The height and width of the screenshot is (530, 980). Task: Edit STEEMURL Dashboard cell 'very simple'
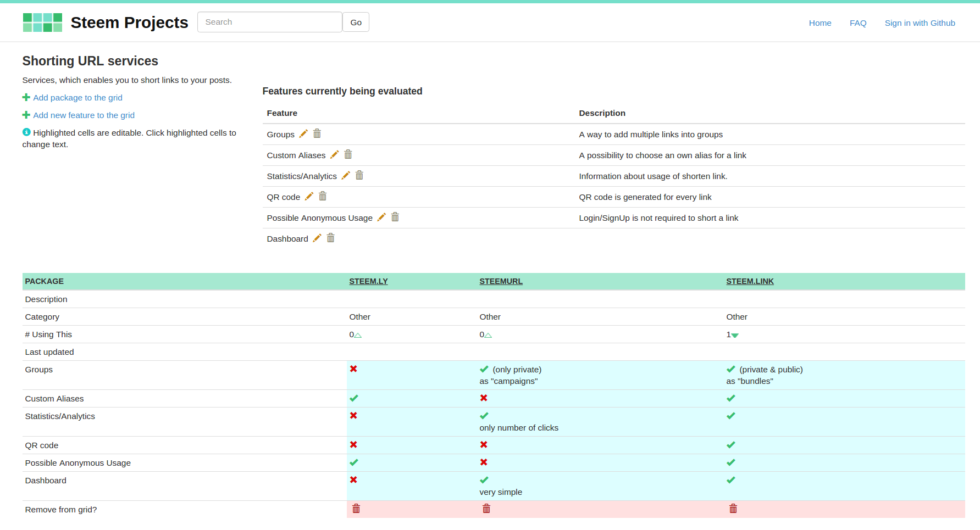(600, 486)
